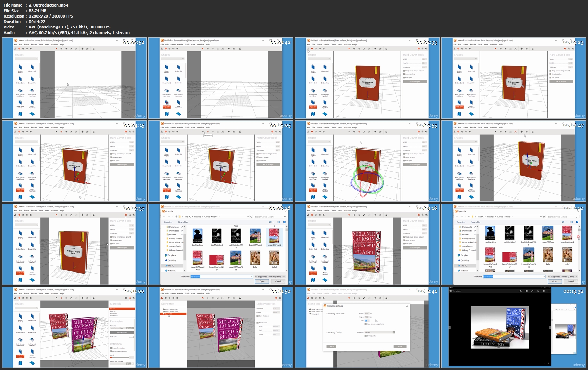Select EasyLight scene tree item in 00:11:50 frame
The height and width of the screenshot is (370, 588).
tap(173, 314)
